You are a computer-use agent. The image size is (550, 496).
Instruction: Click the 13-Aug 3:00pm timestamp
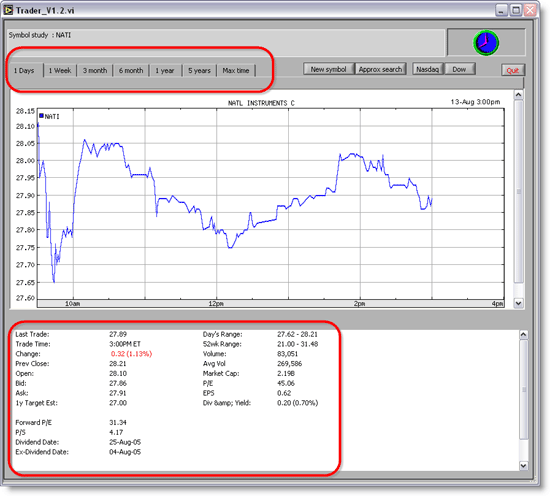pos(475,102)
